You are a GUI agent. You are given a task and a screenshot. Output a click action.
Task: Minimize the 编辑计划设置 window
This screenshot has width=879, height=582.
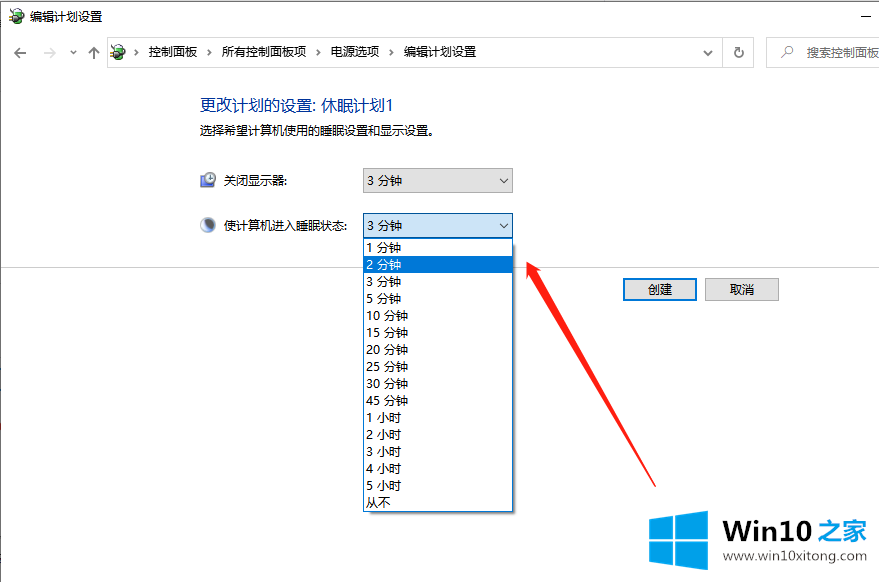point(866,17)
